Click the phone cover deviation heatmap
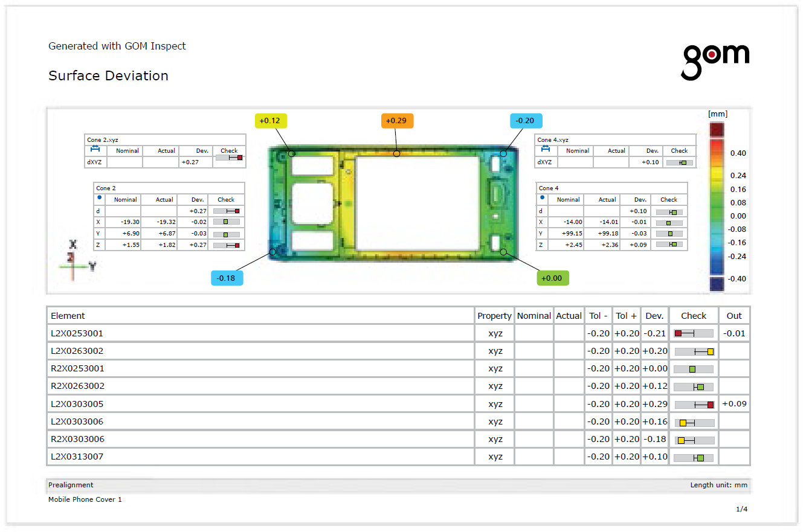The image size is (809, 532). [393, 203]
